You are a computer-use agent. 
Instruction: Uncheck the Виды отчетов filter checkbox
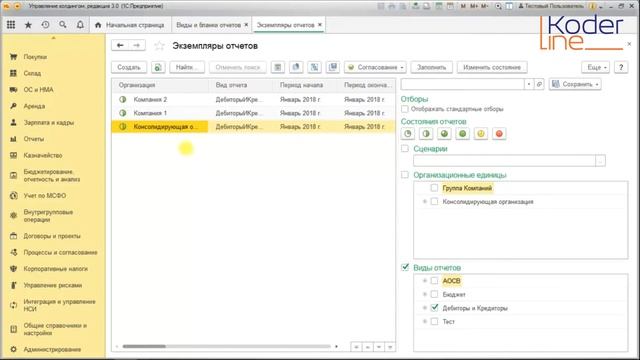405,267
